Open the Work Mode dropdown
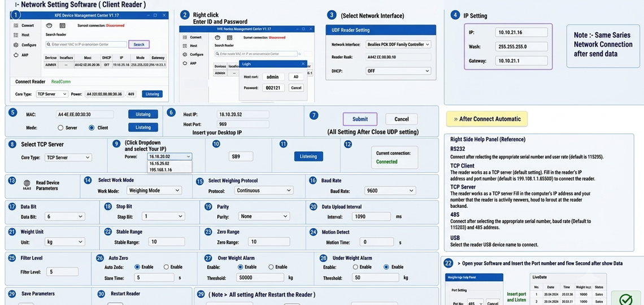 (154, 190)
